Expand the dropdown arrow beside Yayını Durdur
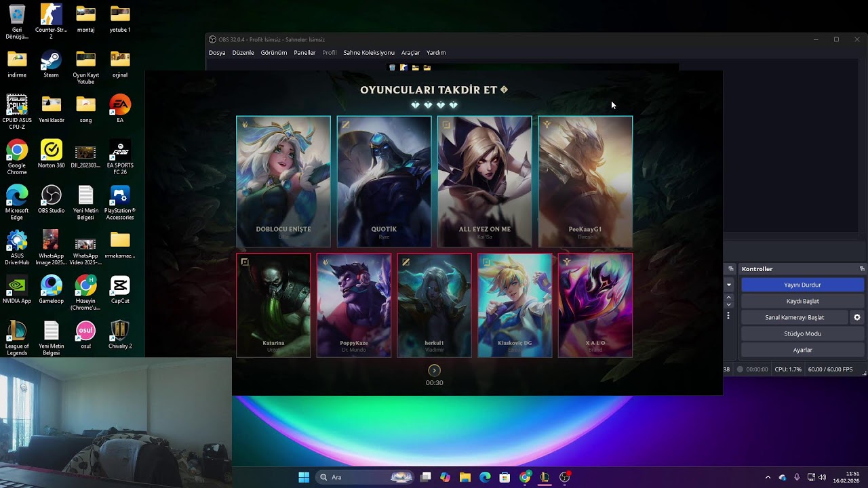 coord(729,285)
